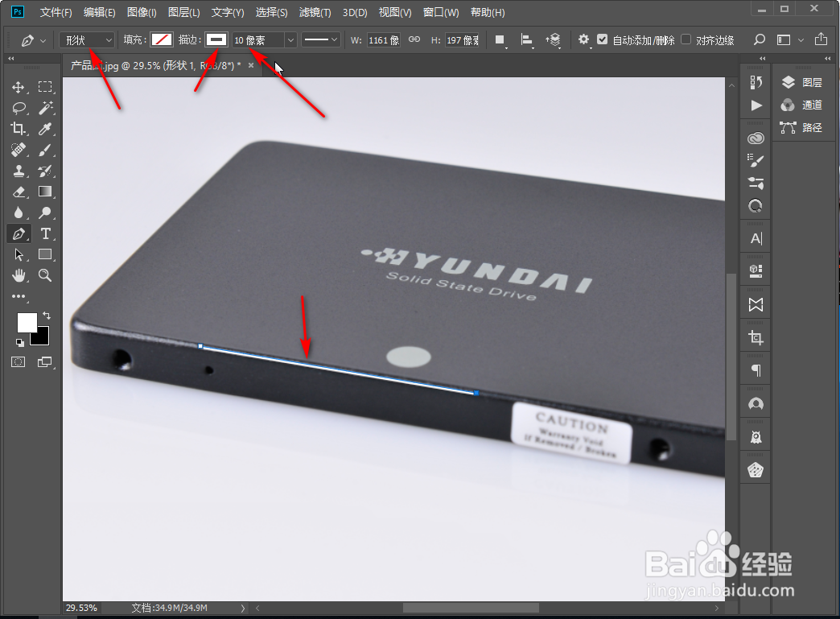Select the Path Selection tool
The width and height of the screenshot is (840, 619).
[19, 254]
